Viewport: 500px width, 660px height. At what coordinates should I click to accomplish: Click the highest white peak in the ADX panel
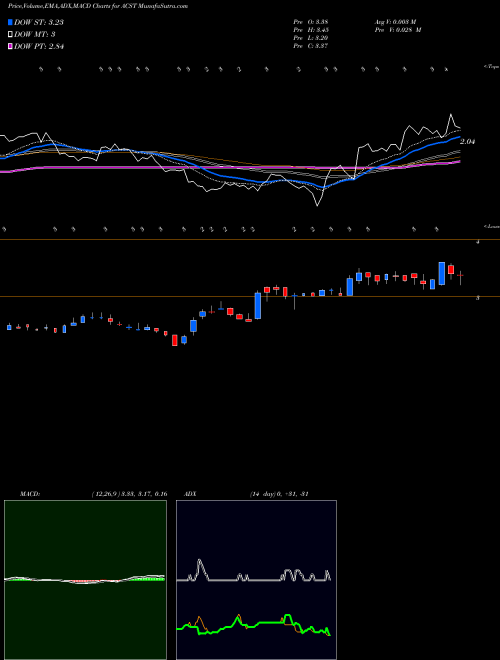click(200, 562)
